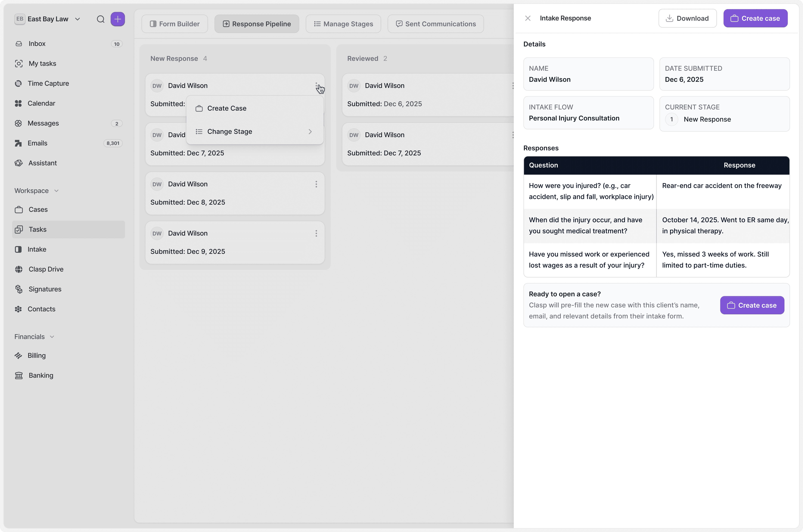
Task: Download the intake response
Action: (x=688, y=18)
